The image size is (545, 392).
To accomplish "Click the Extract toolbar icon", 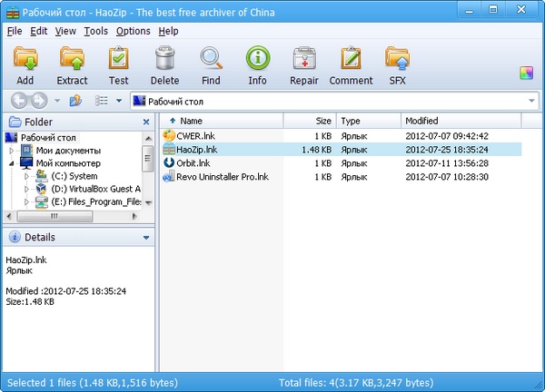I will [73, 60].
